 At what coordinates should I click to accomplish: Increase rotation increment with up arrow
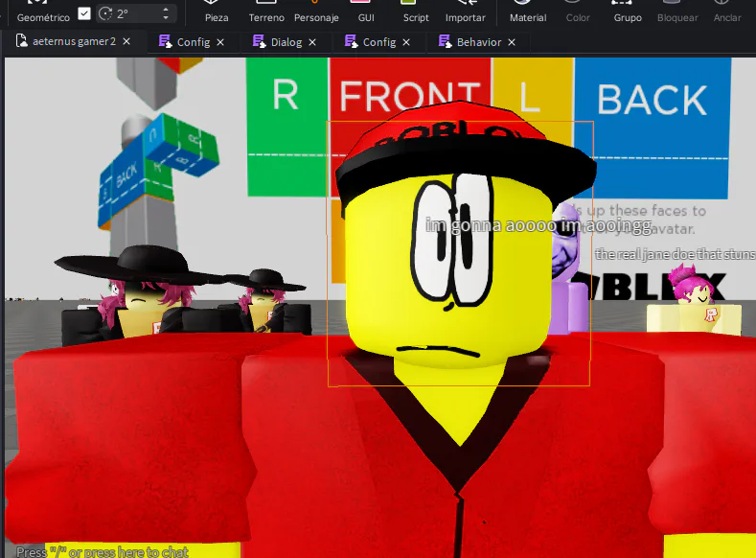(x=166, y=10)
